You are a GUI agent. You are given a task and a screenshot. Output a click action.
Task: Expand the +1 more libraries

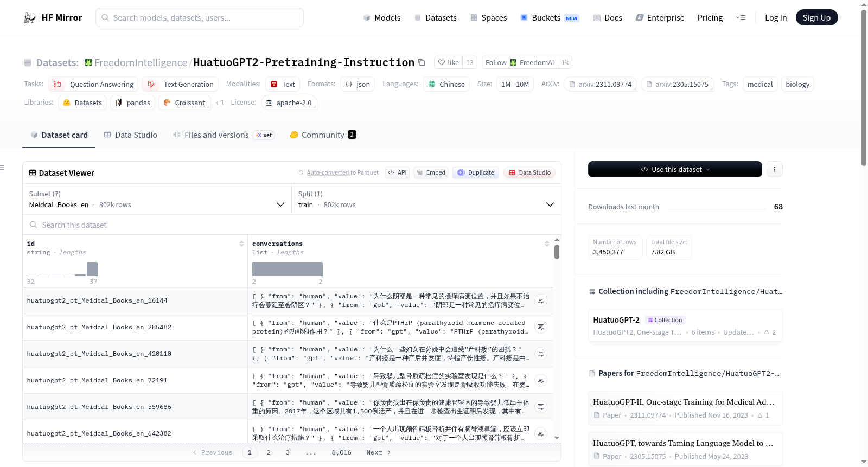(220, 103)
